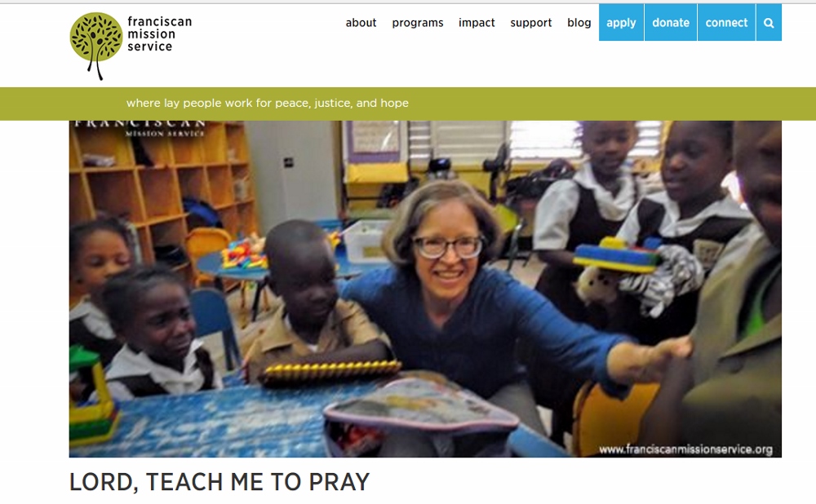816x504 pixels.
Task: Click the green and yellow block tower toy
Action: pyautogui.click(x=93, y=397)
